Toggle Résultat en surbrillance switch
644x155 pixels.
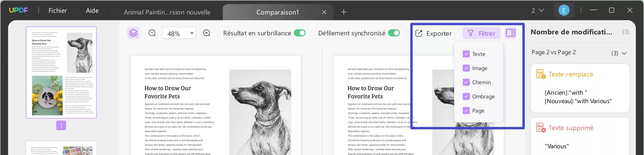point(300,33)
